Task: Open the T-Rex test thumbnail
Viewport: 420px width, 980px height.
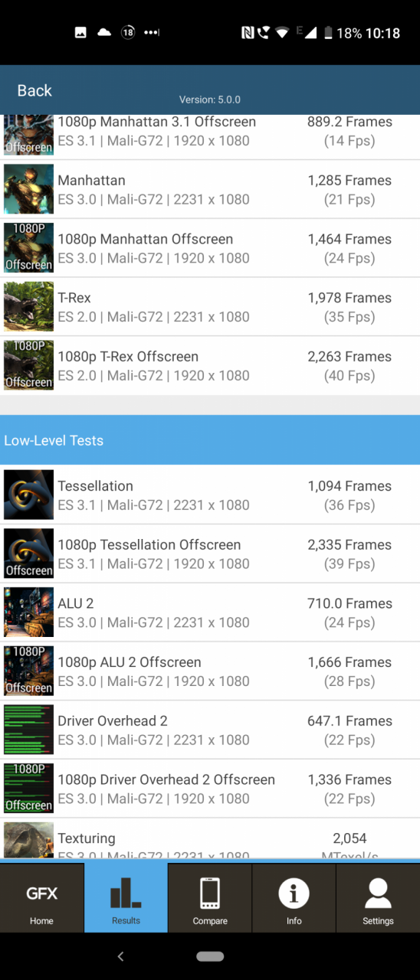Action: click(28, 307)
